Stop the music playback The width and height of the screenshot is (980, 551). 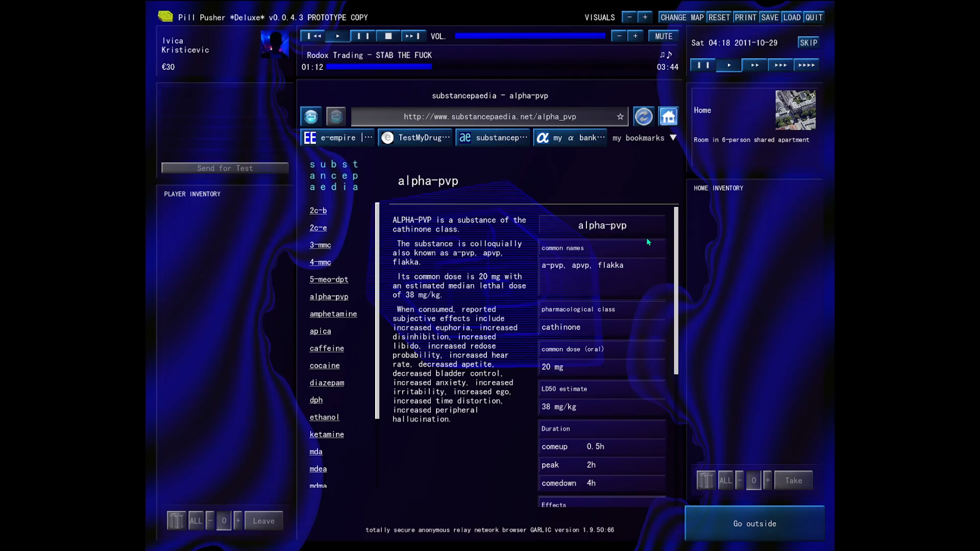(x=388, y=36)
